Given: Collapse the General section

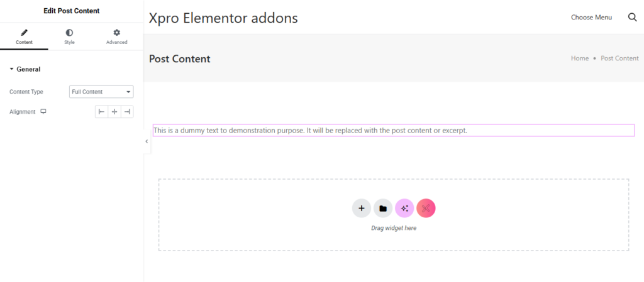Looking at the screenshot, I should tap(25, 69).
